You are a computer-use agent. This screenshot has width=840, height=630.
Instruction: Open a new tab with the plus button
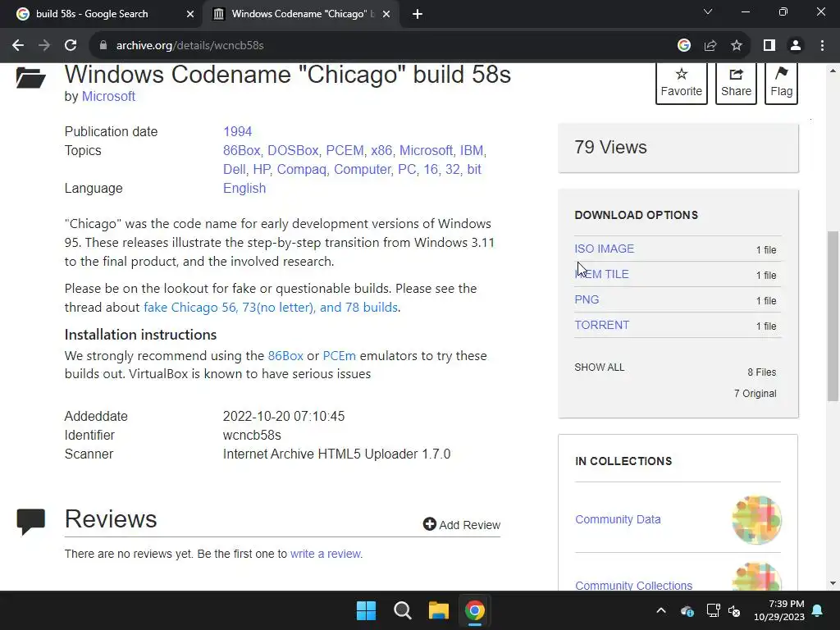point(418,15)
